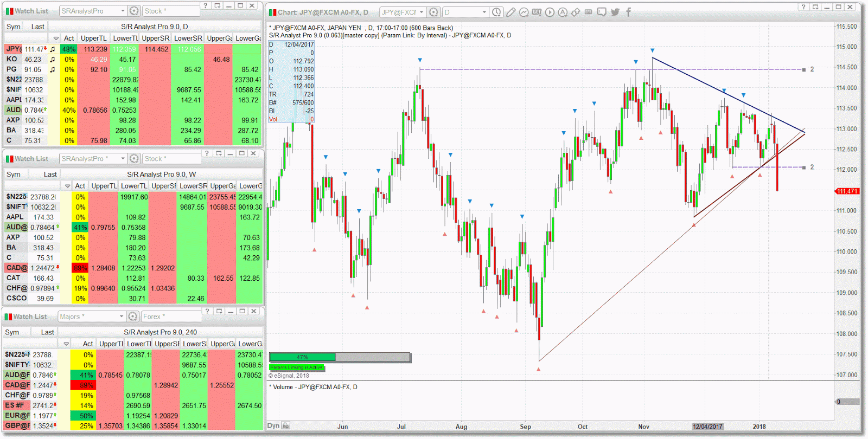Click Forex * field in bottom Watch List
868x439 pixels.
pyautogui.click(x=170, y=317)
